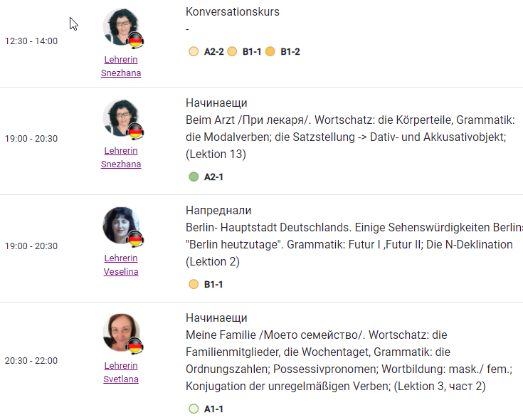Click the B1-1 label in the Konversationskurs row

pyautogui.click(x=252, y=52)
